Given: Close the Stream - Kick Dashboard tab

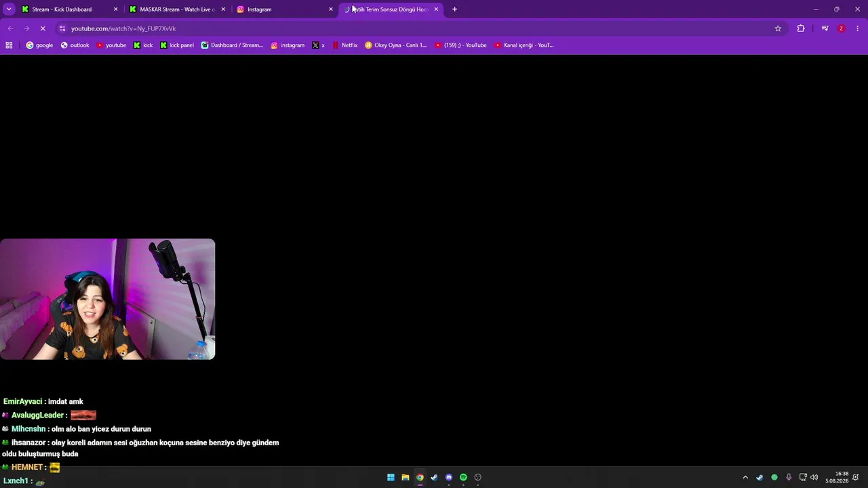Looking at the screenshot, I should [x=115, y=9].
